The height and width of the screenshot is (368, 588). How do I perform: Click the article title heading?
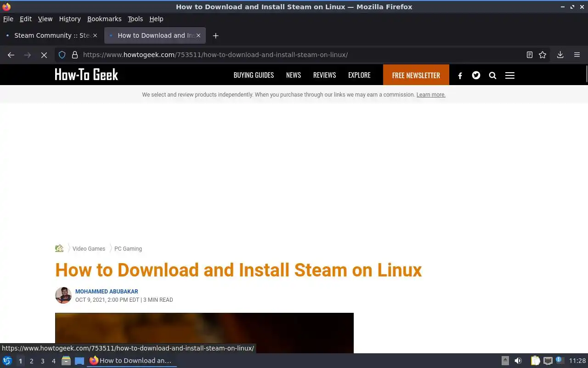pyautogui.click(x=238, y=270)
